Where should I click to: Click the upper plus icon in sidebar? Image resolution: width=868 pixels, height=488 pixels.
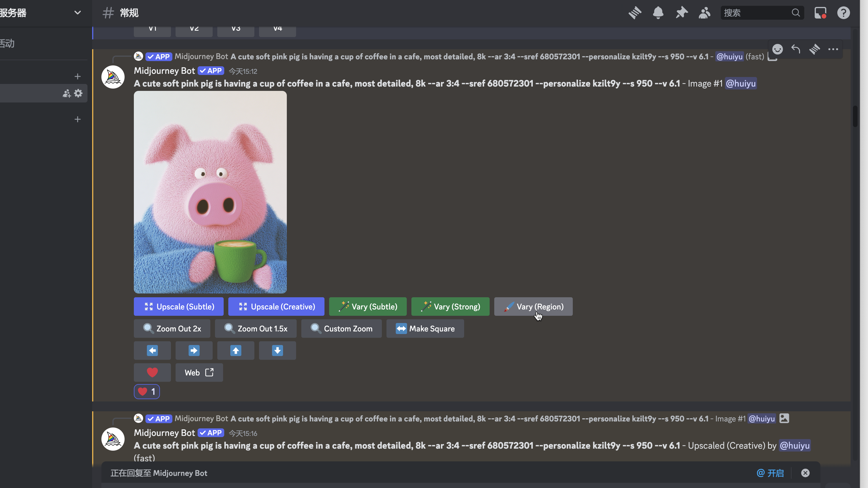[78, 76]
